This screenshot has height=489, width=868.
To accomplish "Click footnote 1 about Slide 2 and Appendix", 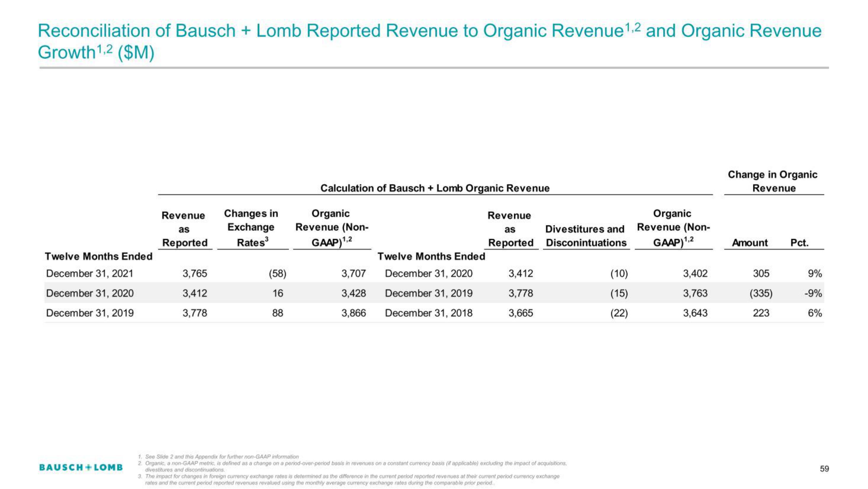I will [x=218, y=457].
